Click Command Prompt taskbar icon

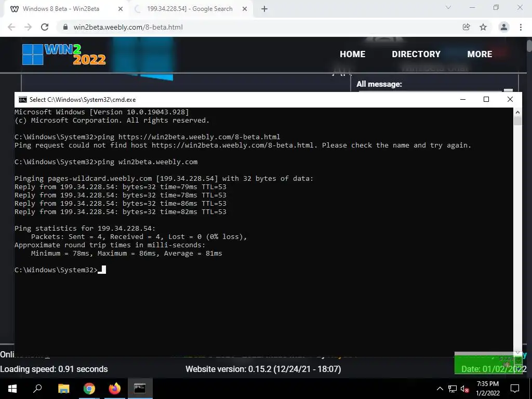[x=140, y=389]
